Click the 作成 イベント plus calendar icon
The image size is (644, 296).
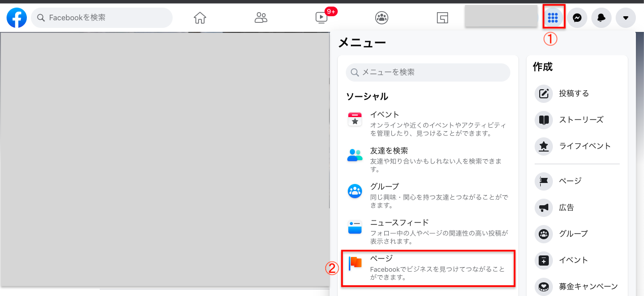[544, 260]
